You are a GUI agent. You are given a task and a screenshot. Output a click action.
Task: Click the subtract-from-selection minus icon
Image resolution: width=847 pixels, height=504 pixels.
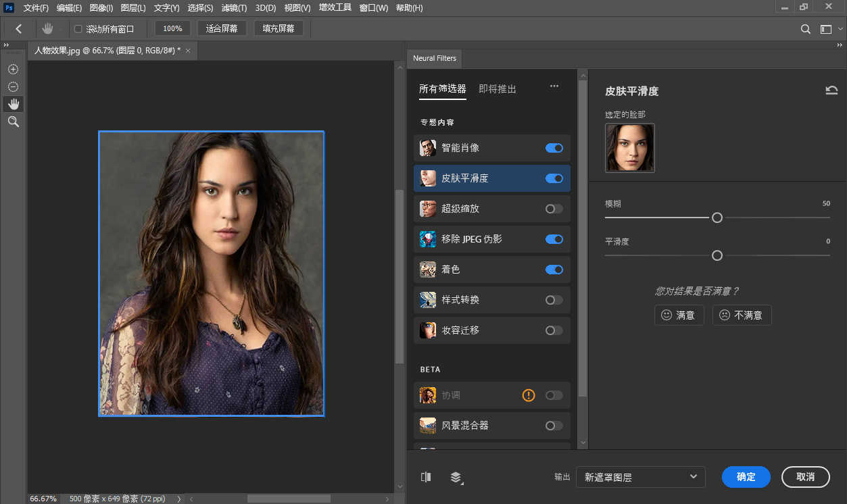(12, 86)
